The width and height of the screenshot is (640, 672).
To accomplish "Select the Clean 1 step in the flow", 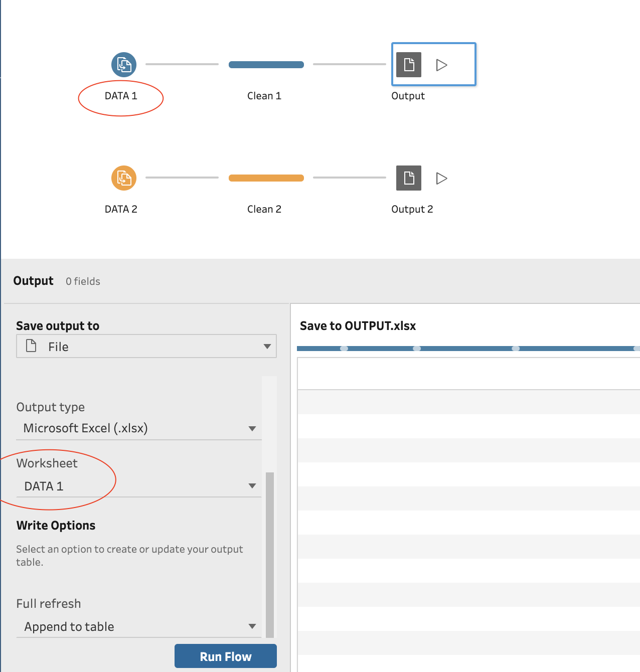I will [266, 64].
